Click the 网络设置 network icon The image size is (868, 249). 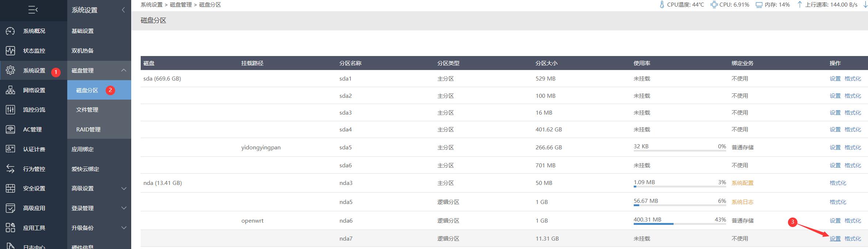pos(10,90)
